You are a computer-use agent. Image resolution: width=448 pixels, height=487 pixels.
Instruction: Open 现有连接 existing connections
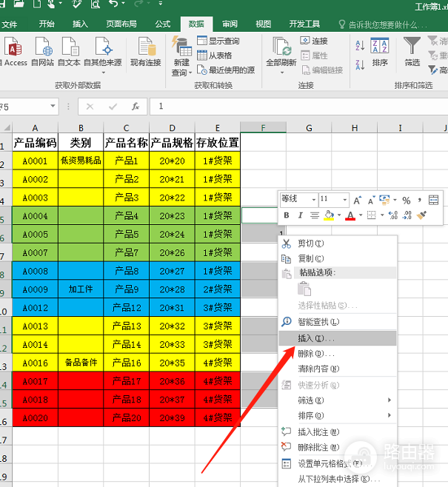[x=146, y=52]
